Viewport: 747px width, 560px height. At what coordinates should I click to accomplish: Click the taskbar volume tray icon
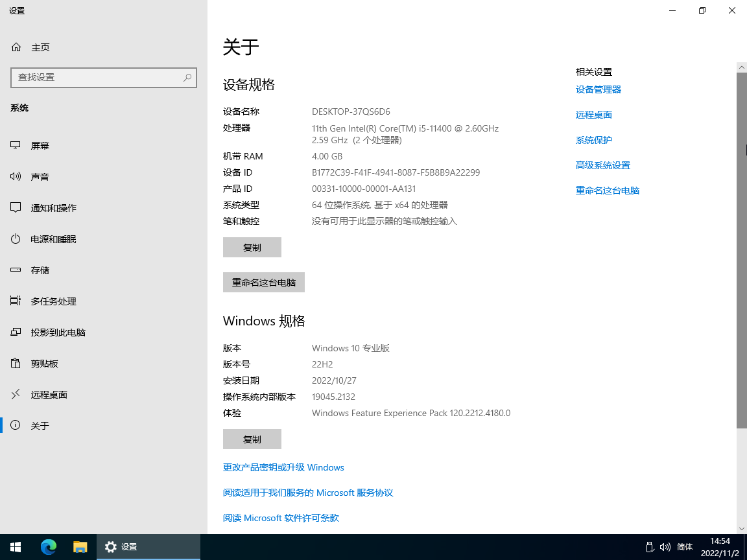pyautogui.click(x=665, y=546)
